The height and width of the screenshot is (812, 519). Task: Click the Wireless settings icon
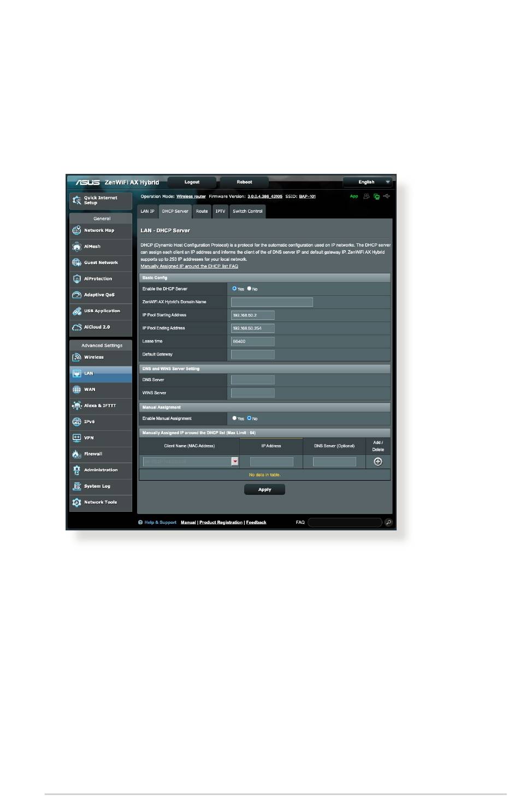(76, 357)
